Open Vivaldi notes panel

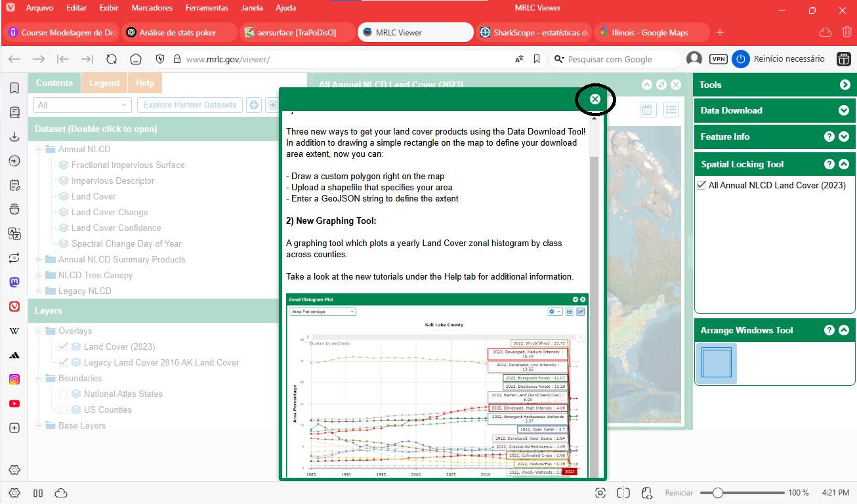(x=14, y=185)
